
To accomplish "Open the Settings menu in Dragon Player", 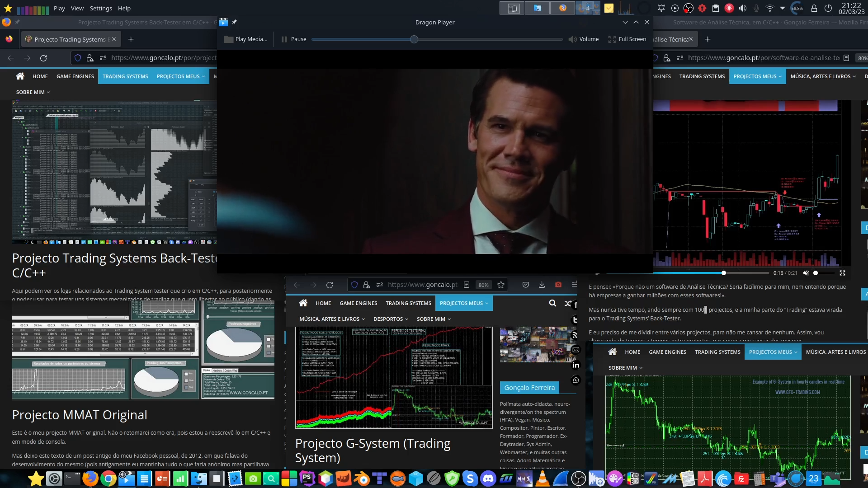I will coord(101,8).
